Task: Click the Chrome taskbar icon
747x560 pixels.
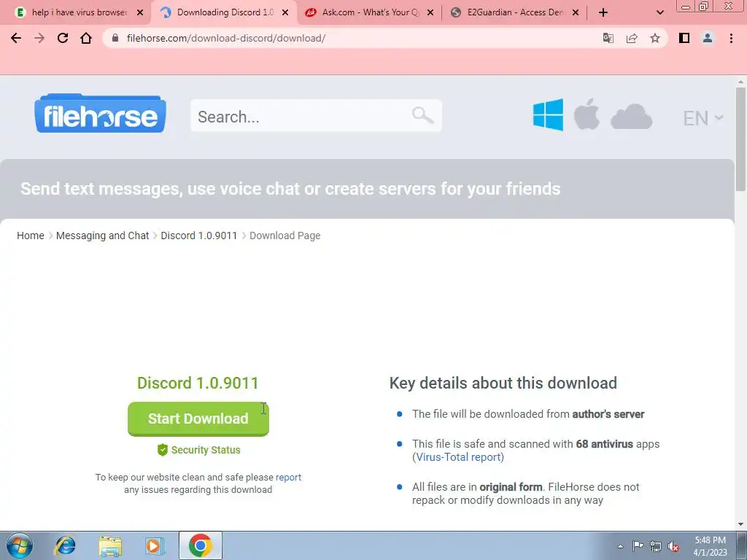Action: coord(200,545)
